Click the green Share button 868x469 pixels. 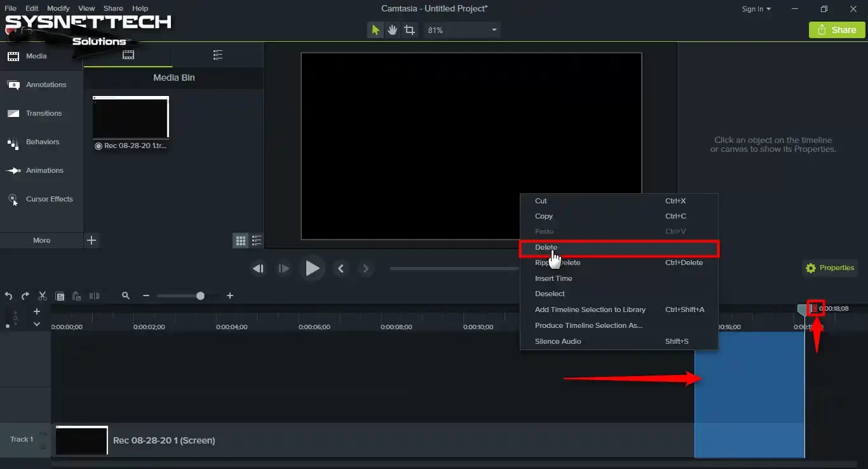point(837,30)
